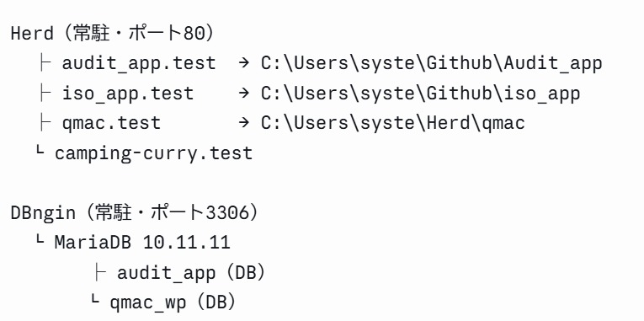Click the arrow next to qmac.test
This screenshot has width=644, height=321.
point(244,122)
